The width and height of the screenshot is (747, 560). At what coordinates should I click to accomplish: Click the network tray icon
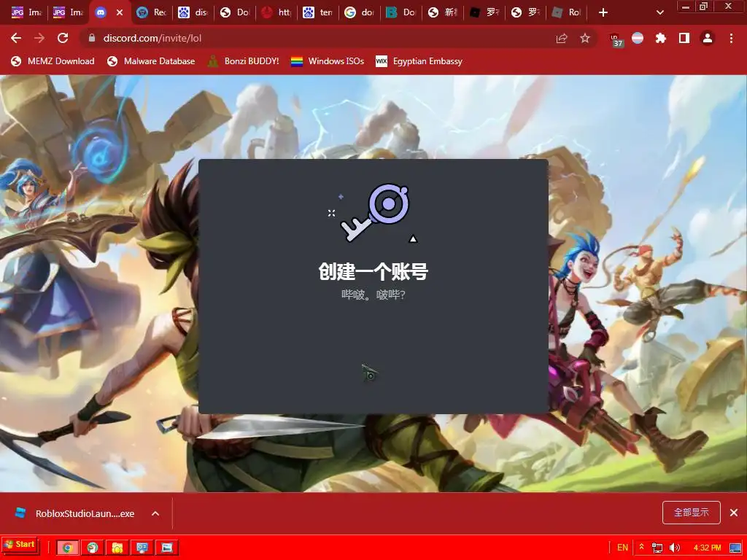click(657, 548)
